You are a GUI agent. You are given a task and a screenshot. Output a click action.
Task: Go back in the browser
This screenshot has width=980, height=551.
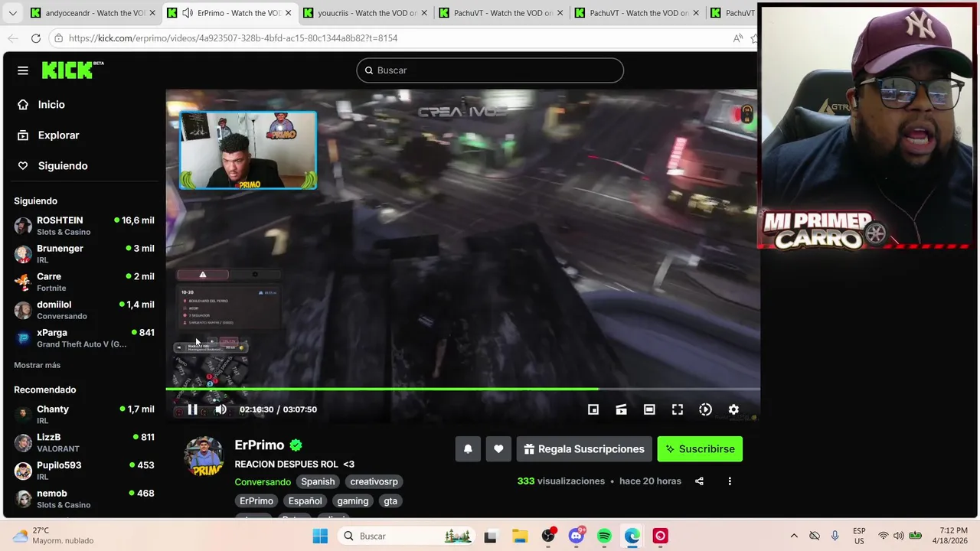[13, 38]
